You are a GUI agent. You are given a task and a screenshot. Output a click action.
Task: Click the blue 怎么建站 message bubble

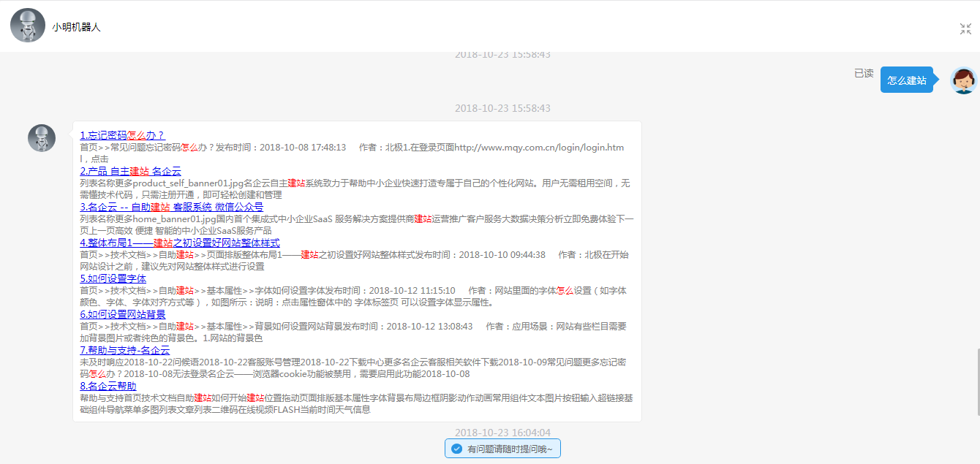[906, 80]
